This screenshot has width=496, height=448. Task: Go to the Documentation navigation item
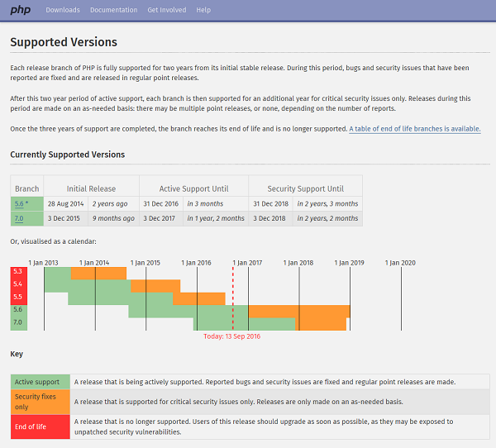113,10
